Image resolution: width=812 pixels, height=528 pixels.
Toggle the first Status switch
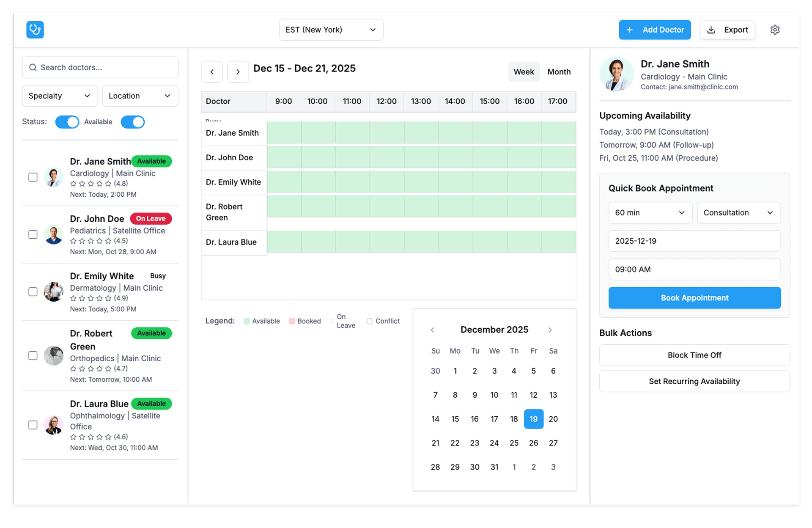pyautogui.click(x=67, y=122)
